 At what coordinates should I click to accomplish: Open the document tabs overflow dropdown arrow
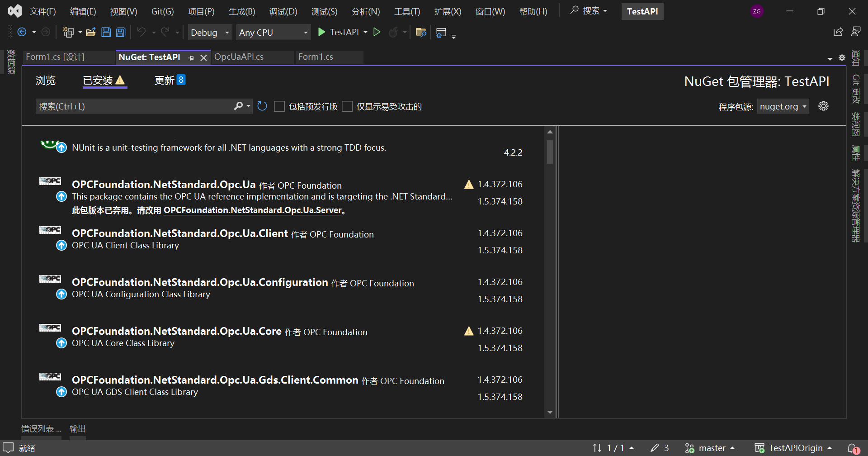click(x=830, y=59)
